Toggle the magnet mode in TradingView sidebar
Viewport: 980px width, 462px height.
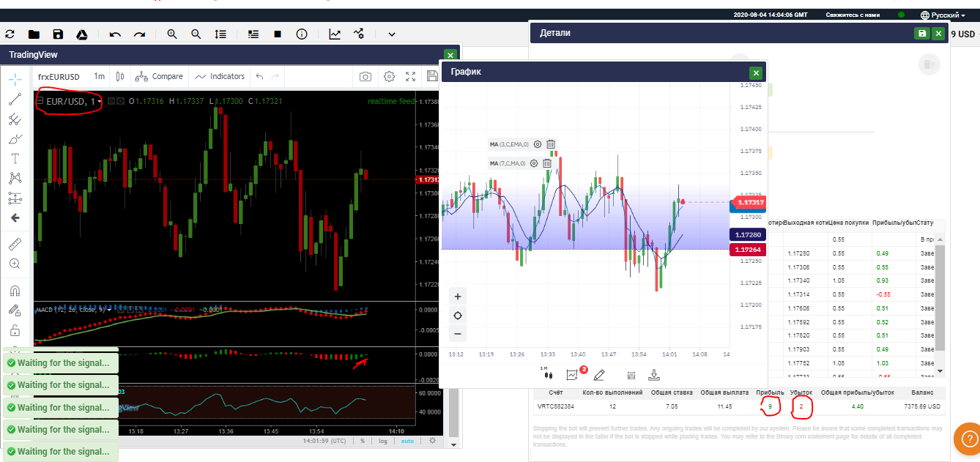tap(15, 291)
